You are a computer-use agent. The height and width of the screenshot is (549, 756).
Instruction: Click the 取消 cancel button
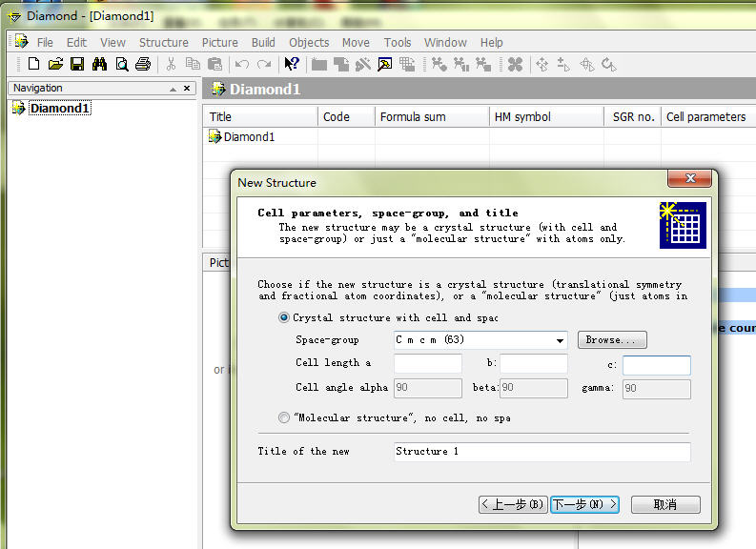click(665, 504)
